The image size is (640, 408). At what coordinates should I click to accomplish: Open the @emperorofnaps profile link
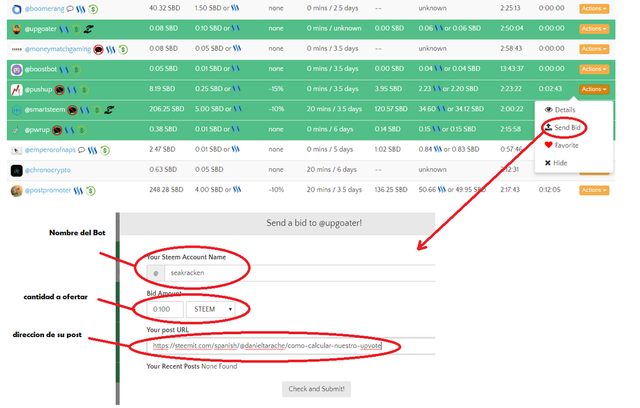(x=50, y=150)
